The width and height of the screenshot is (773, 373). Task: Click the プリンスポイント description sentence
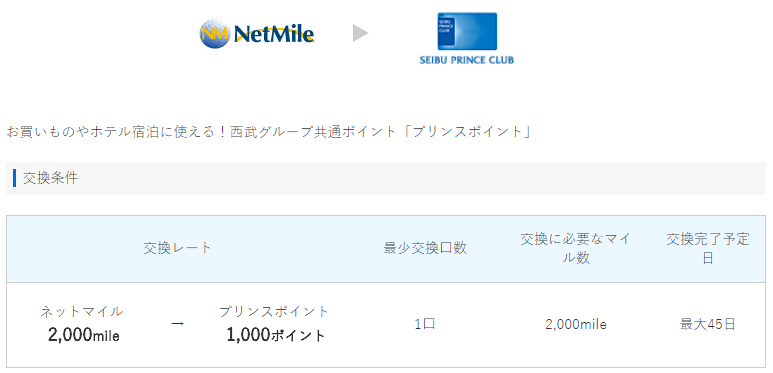click(269, 132)
